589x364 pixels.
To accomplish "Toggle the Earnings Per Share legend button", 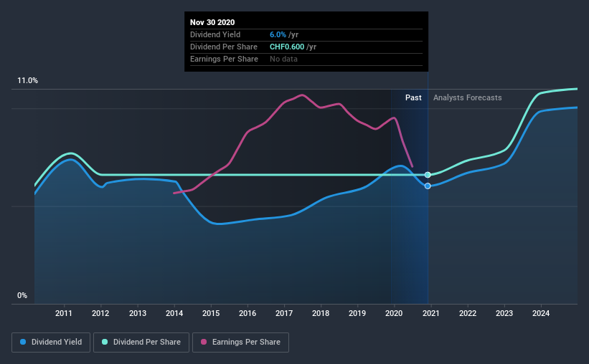I will pyautogui.click(x=240, y=343).
